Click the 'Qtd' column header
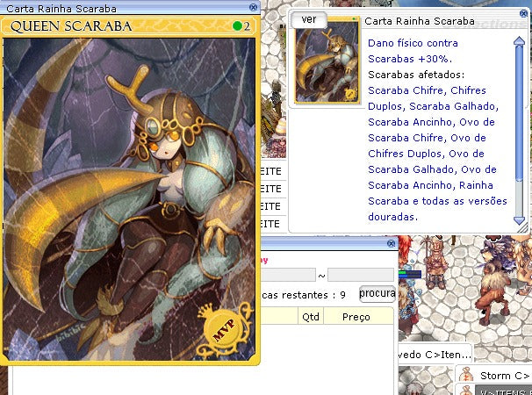 311,316
